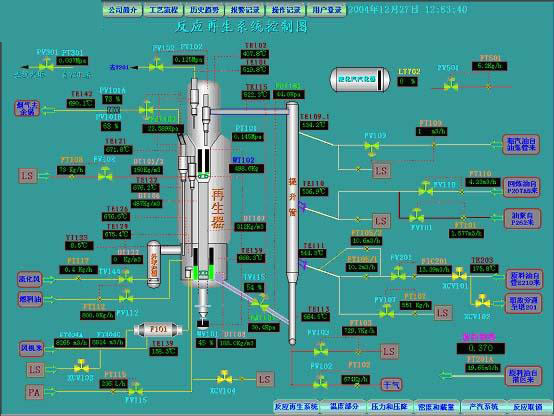The width and height of the screenshot is (554, 416).
Task: Click the FV109 control valve icon
Action: [x=372, y=147]
